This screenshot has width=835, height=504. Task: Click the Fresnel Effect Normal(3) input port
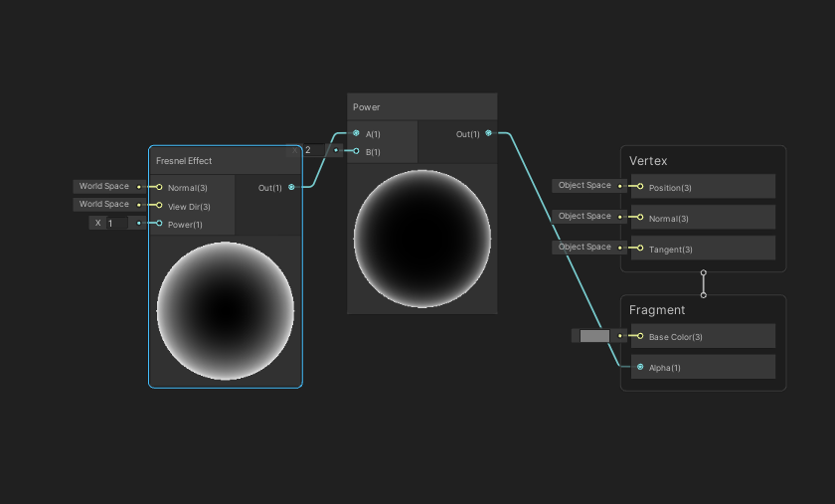tap(159, 187)
